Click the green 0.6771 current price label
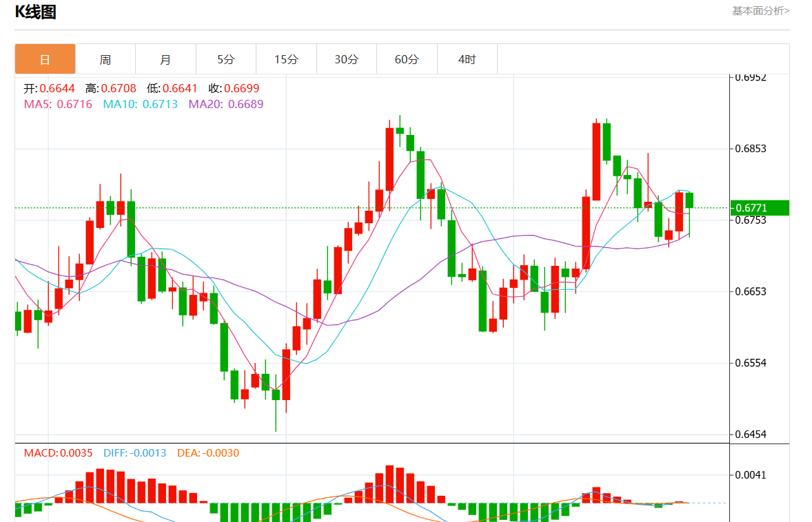Image resolution: width=812 pixels, height=522 pixels. coord(760,208)
